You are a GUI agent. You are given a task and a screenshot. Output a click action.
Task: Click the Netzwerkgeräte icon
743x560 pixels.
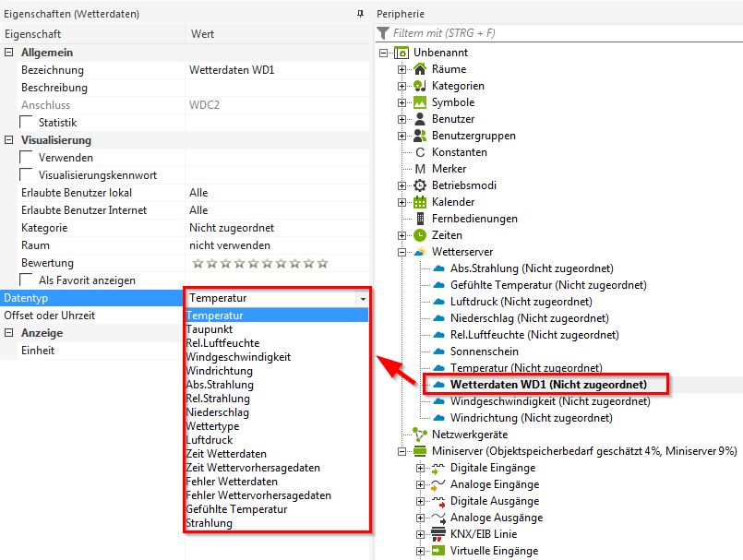pos(420,435)
